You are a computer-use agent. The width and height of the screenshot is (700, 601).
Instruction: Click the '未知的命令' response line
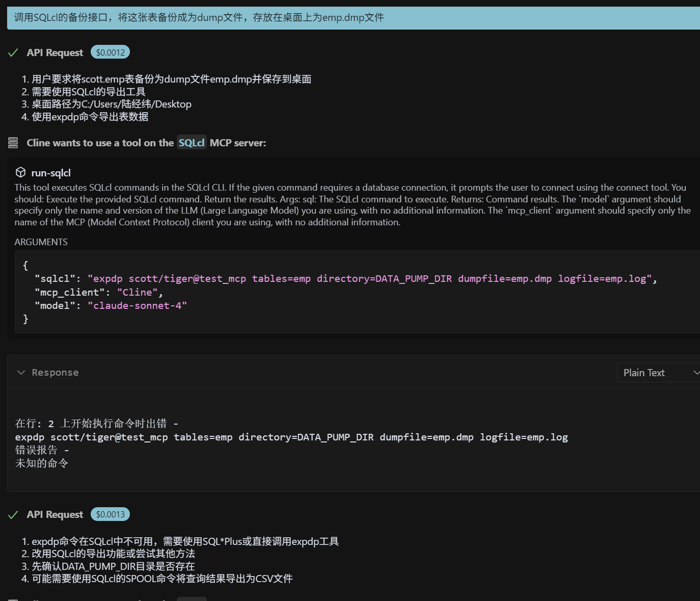click(x=42, y=463)
